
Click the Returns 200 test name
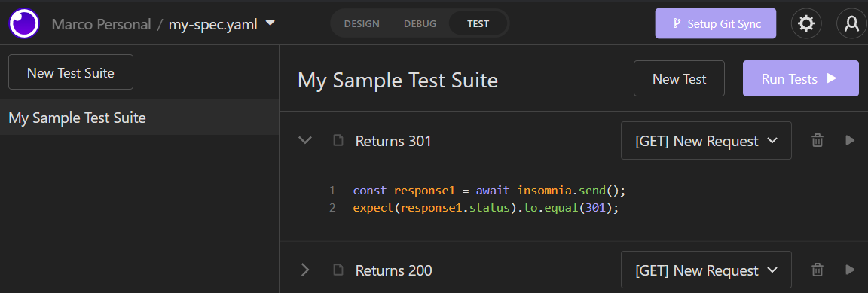[393, 271]
